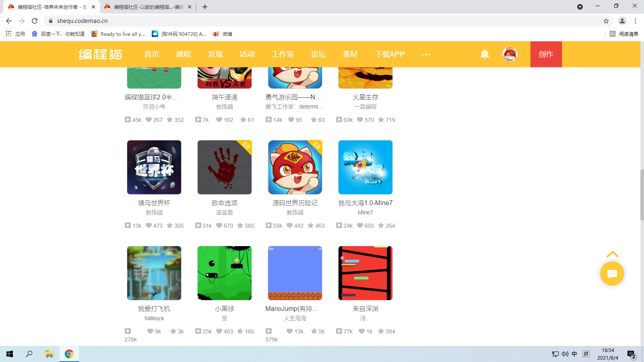The height and width of the screenshot is (362, 644).
Task: Click the Chrome taskbar icon
Action: click(x=69, y=354)
